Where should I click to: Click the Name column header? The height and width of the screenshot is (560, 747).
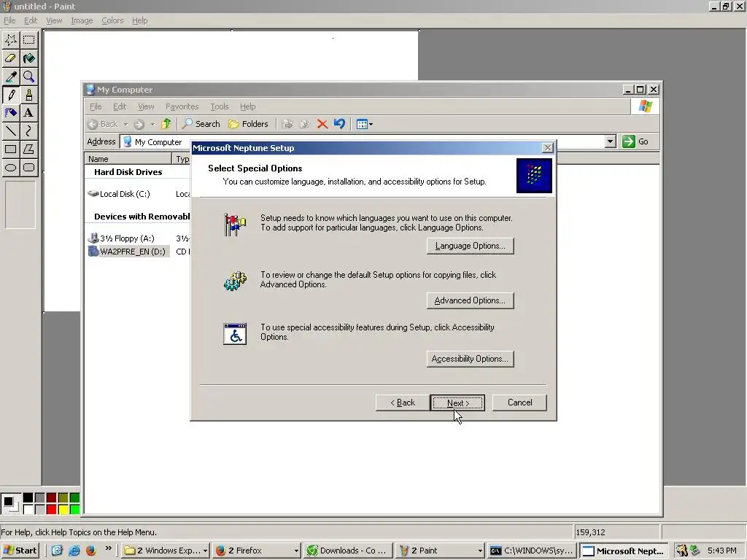[128, 159]
